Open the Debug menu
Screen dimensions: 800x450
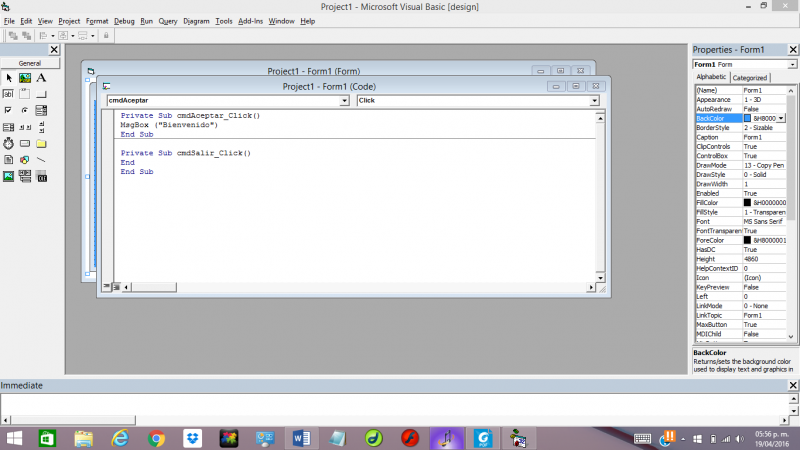point(124,21)
